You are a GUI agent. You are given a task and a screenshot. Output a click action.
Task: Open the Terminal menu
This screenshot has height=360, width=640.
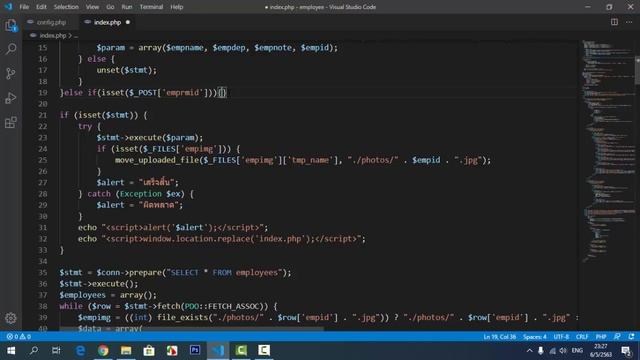[151, 7]
